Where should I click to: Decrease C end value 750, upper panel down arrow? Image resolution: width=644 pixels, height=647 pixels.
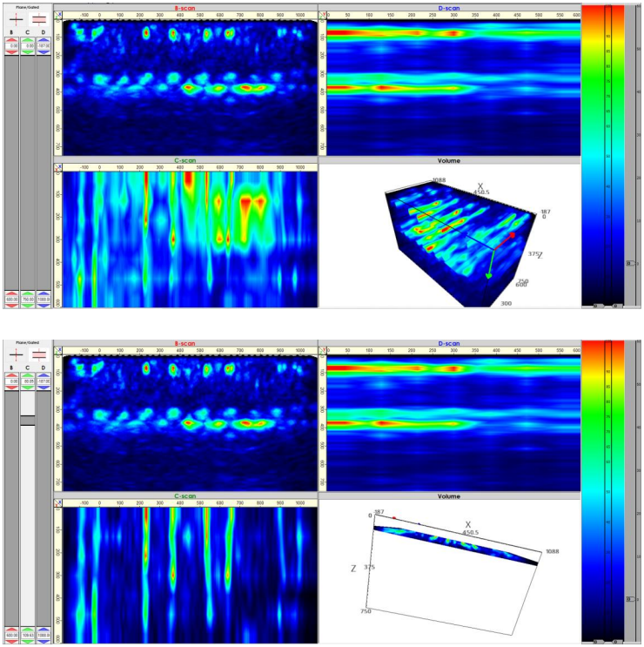[28, 306]
